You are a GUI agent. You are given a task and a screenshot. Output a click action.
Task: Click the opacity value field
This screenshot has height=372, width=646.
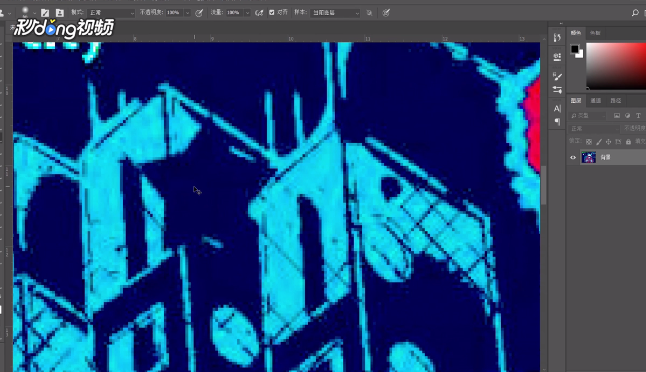coord(174,13)
